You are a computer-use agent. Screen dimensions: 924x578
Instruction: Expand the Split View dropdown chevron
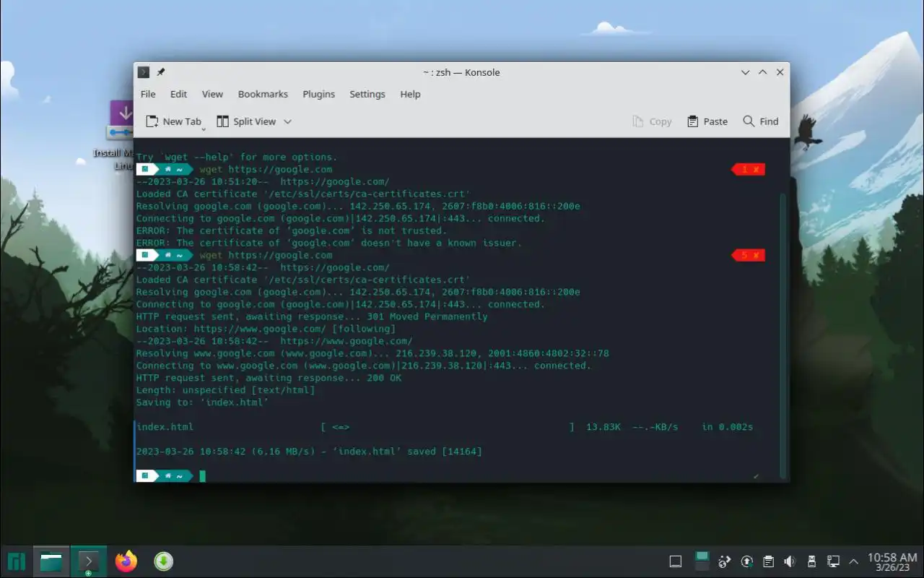coord(287,121)
